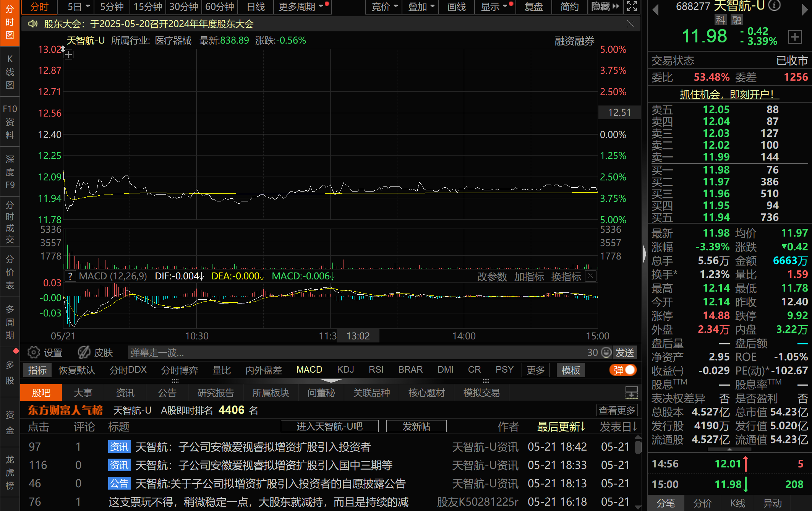This screenshot has width=812, height=511.
Task: Select the RSI indicator
Action: click(376, 370)
